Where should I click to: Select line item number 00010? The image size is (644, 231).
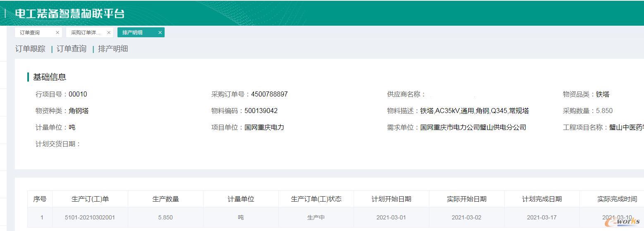(78, 94)
